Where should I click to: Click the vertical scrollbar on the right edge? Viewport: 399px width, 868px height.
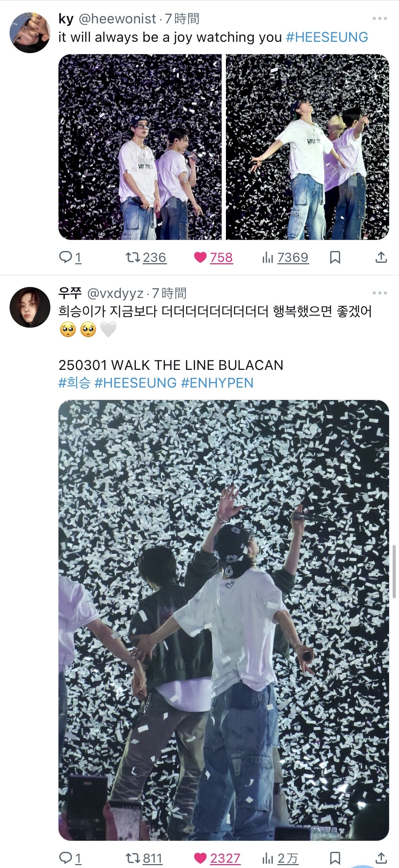tap(394, 572)
